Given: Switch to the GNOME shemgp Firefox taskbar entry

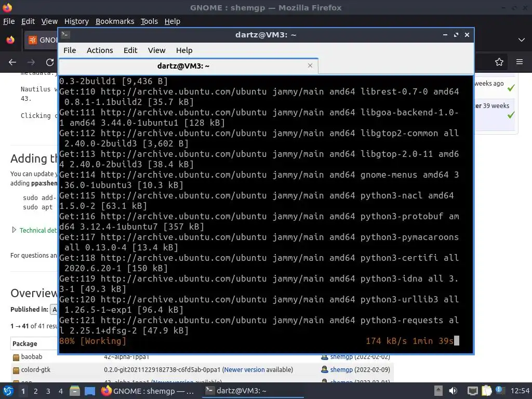Looking at the screenshot, I should 148,391.
